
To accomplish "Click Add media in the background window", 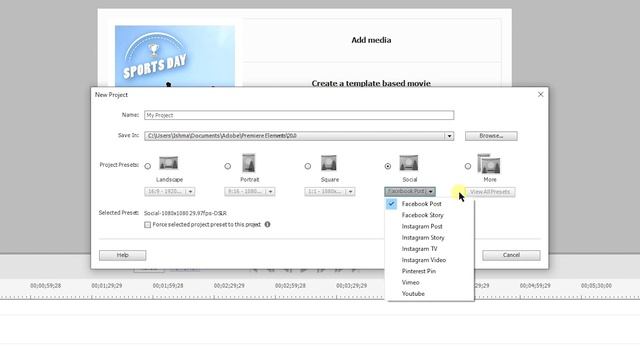I will 371,40.
